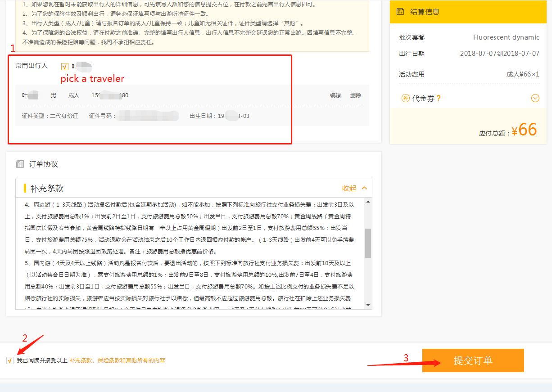The width and height of the screenshot is (552, 392).
Task: Click the 代金券 coupon icon
Action: (x=405, y=98)
